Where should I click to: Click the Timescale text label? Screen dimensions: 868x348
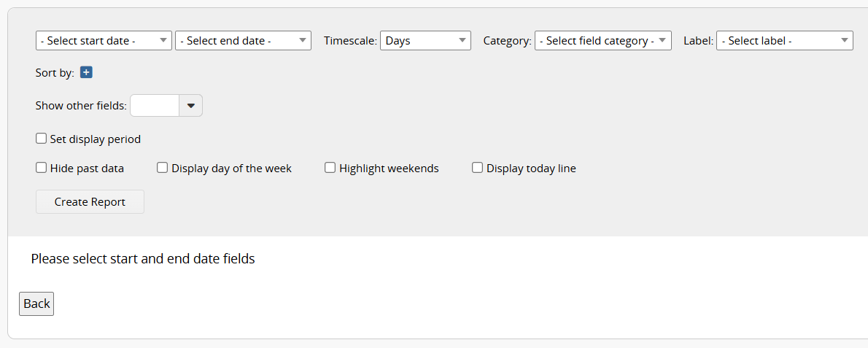pyautogui.click(x=350, y=41)
